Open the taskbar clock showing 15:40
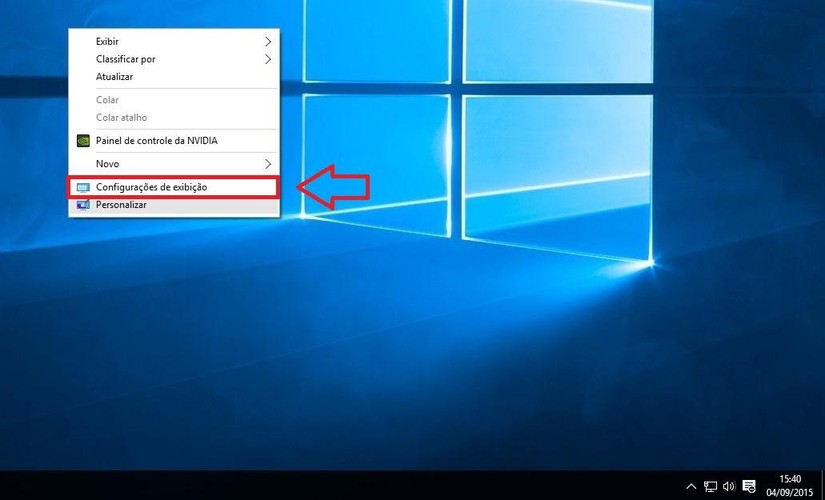 pos(790,486)
